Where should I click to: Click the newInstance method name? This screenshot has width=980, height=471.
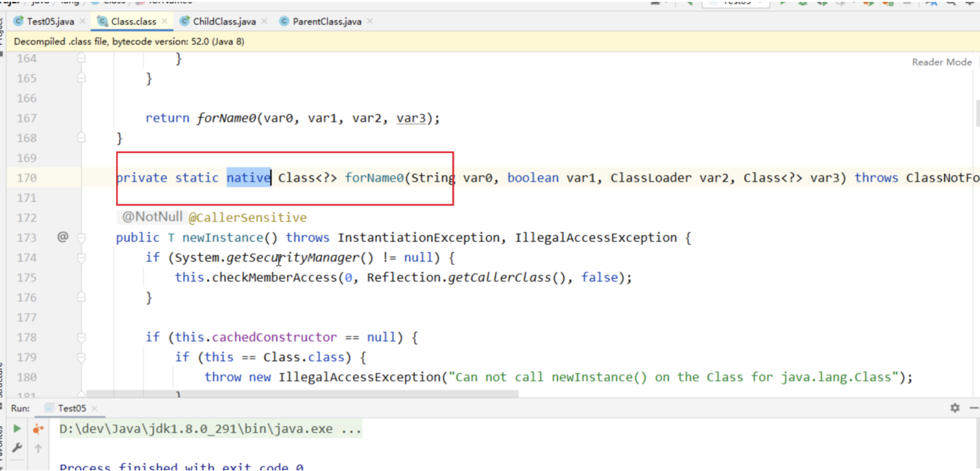[223, 237]
